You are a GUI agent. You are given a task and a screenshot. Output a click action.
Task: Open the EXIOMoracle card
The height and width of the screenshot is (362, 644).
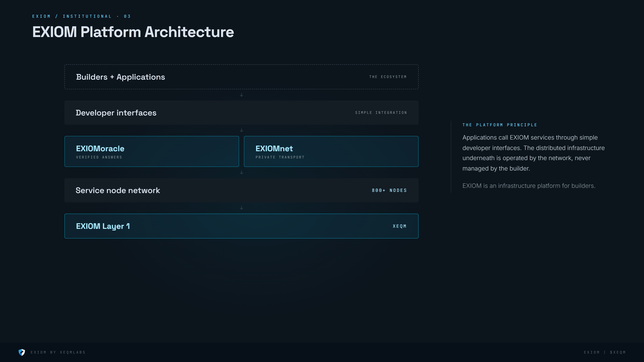click(152, 151)
